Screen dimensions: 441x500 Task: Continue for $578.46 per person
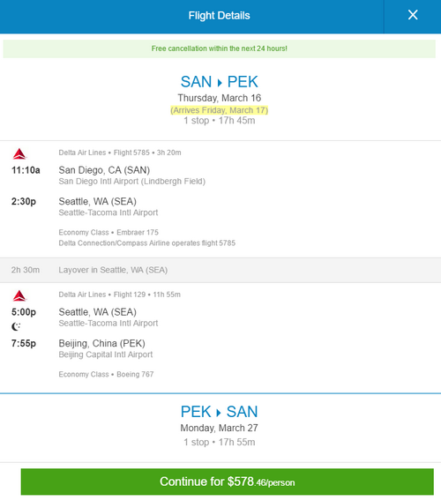coord(227,482)
